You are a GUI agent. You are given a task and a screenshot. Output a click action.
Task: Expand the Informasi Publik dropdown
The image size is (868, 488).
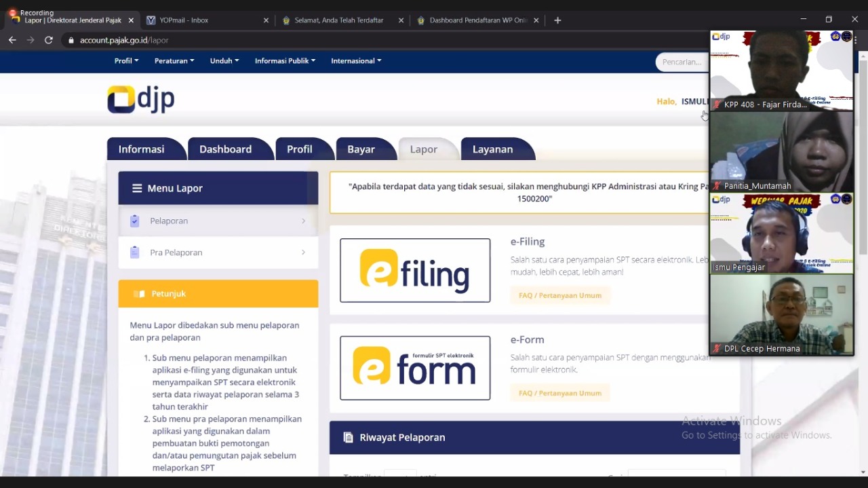pos(285,60)
